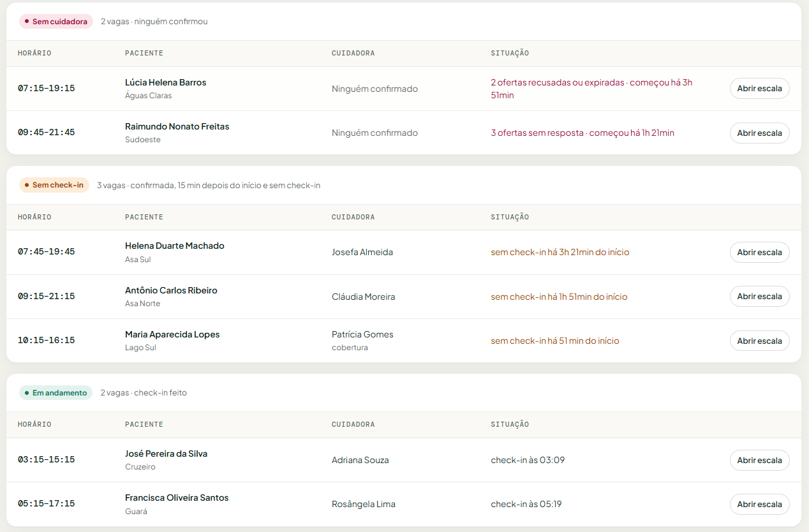Open escala for Francisca Oliveira Santos
The width and height of the screenshot is (809, 532).
759,505
